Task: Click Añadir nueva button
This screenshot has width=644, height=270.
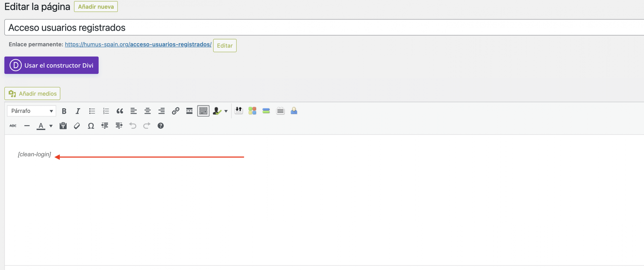Action: pos(96,7)
